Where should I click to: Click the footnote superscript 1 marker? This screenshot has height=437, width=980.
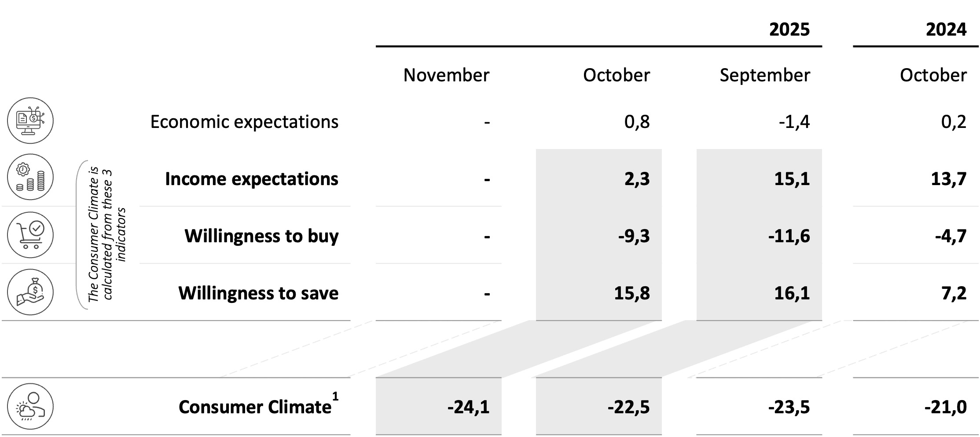(x=335, y=397)
